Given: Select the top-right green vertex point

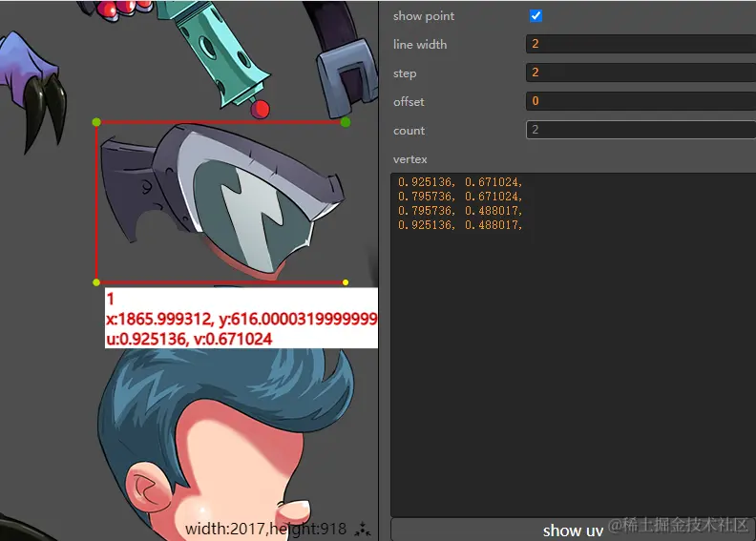Looking at the screenshot, I should [346, 122].
